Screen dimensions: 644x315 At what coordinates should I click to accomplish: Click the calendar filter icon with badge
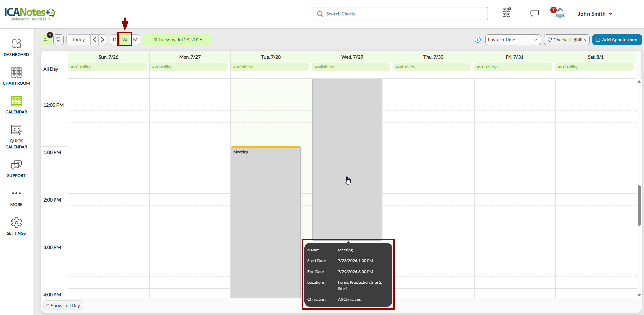point(46,40)
